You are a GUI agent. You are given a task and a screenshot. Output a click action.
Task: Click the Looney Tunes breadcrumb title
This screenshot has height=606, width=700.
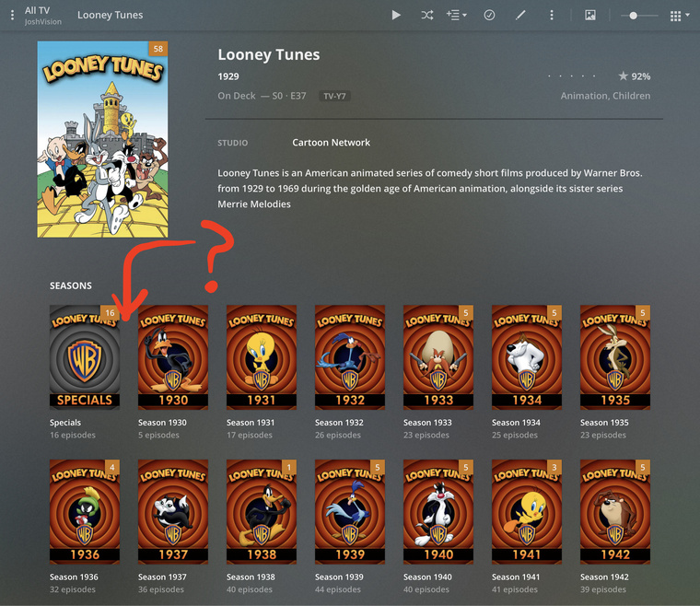pos(111,15)
